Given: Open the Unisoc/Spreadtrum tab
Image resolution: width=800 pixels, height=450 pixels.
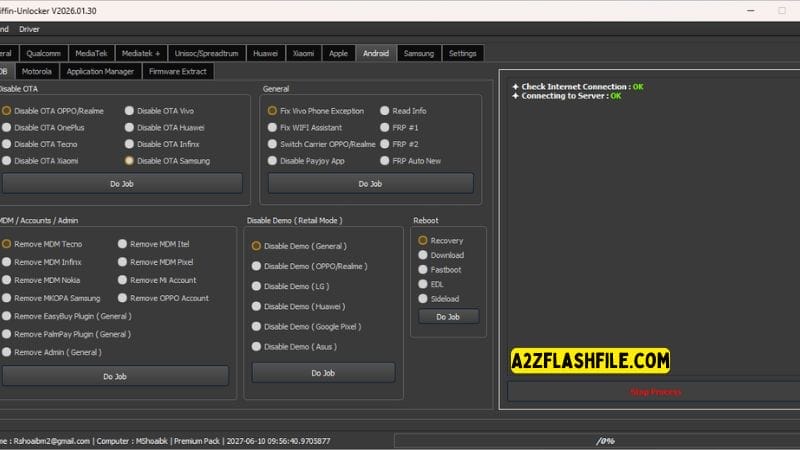Looking at the screenshot, I should [x=207, y=53].
